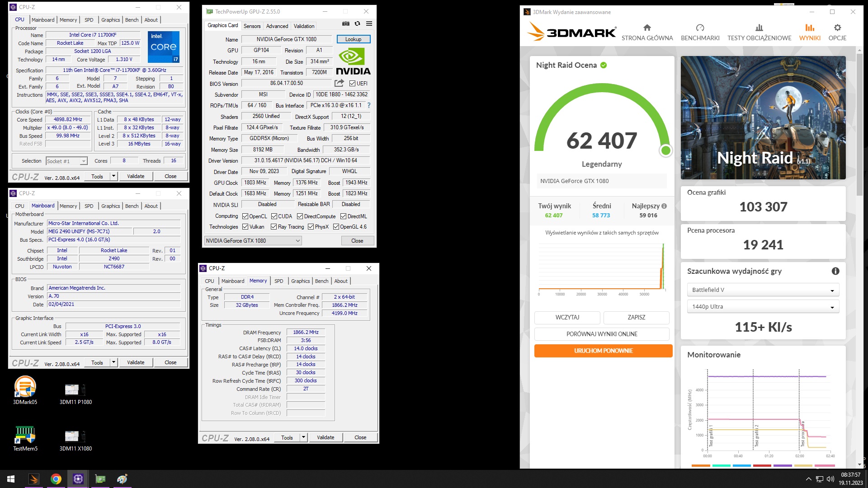The image size is (868, 488).
Task: Click the green verified checkmark by Night Raid Ocena
Action: 604,65
